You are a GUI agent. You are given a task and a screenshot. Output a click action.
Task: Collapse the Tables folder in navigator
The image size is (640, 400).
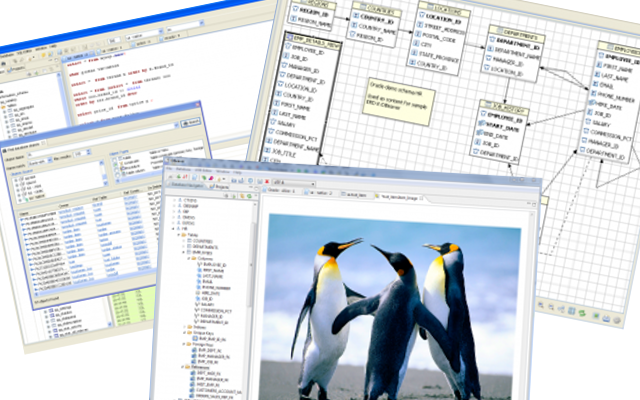(179, 235)
